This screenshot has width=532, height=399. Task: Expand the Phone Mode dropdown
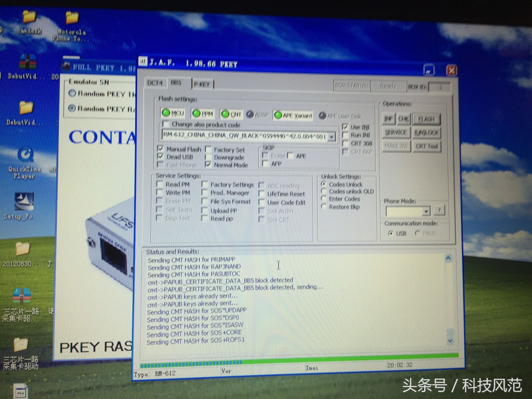[426, 211]
